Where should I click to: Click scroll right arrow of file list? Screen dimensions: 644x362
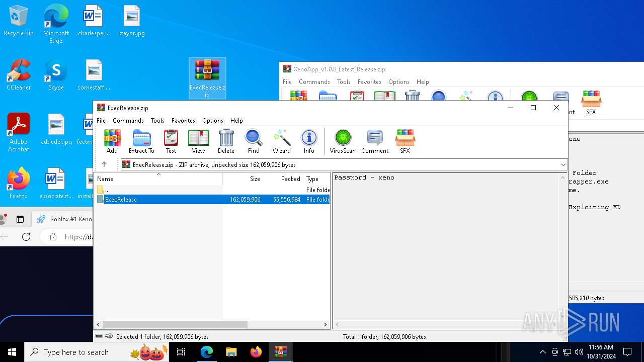326,325
